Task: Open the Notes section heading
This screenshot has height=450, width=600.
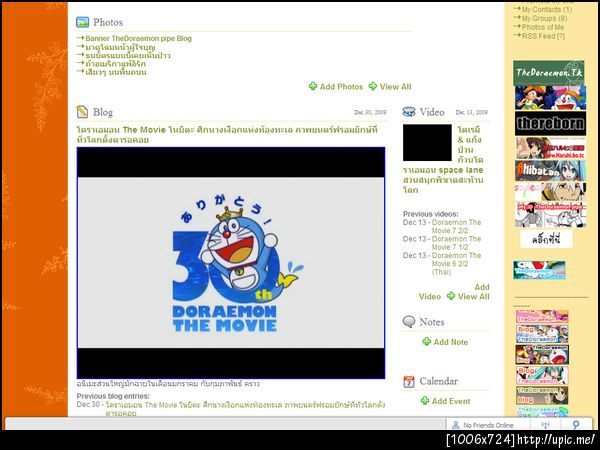Action: coord(432,322)
